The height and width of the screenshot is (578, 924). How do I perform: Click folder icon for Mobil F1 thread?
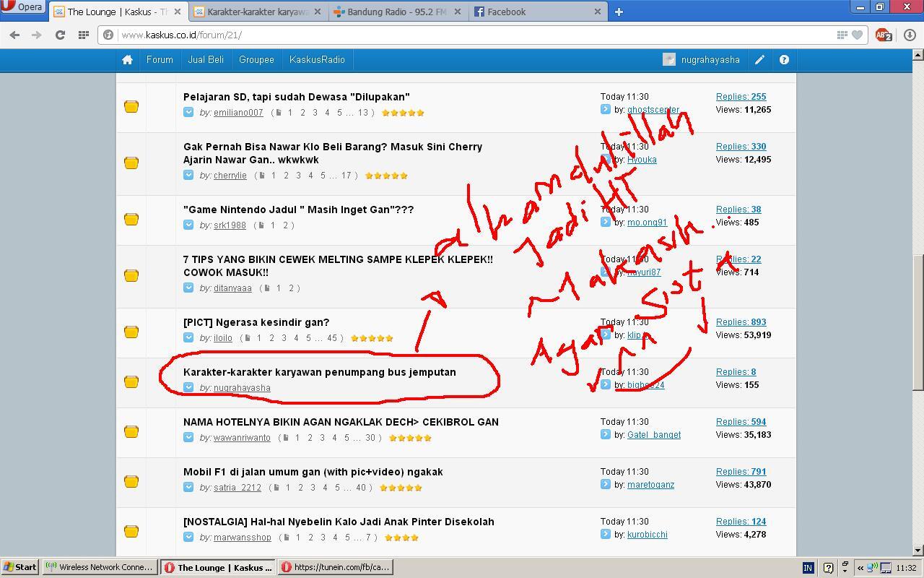[131, 481]
